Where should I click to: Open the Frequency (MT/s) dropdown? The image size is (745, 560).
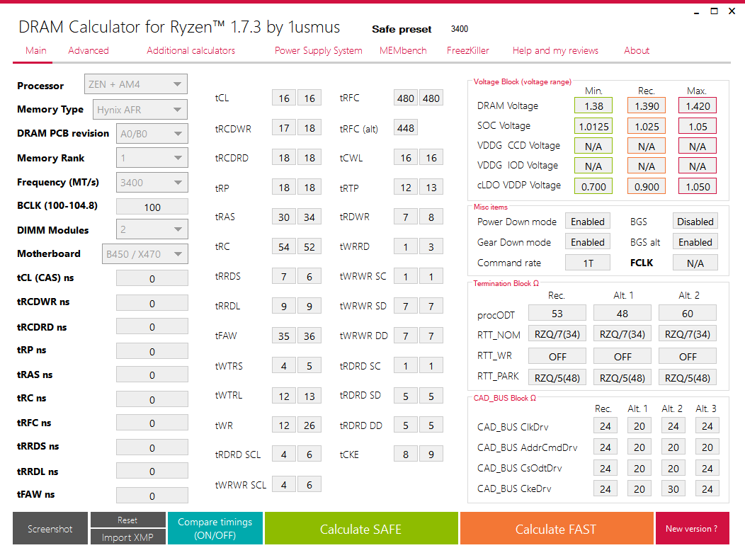click(152, 183)
